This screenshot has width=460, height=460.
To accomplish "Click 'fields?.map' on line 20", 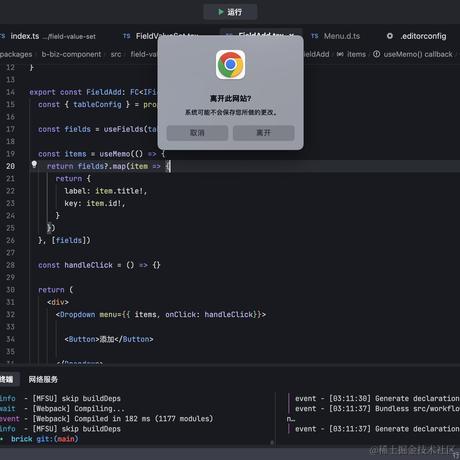I will pyautogui.click(x=103, y=166).
